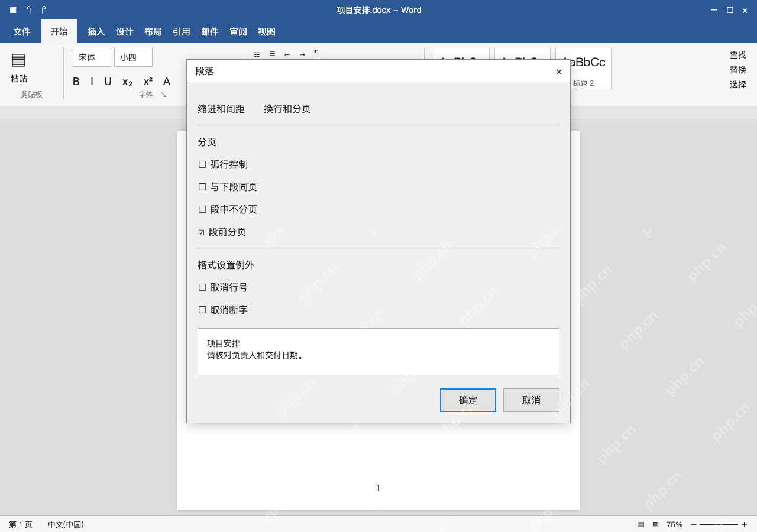Select the 换行和分页 tab

pyautogui.click(x=287, y=109)
